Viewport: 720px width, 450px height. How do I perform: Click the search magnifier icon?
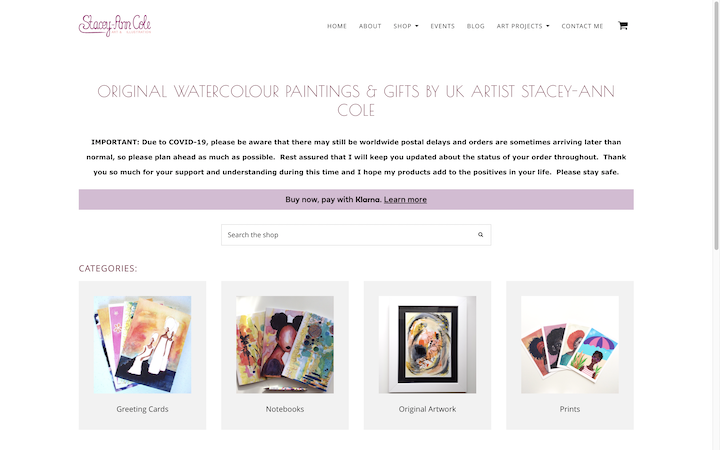pos(480,235)
